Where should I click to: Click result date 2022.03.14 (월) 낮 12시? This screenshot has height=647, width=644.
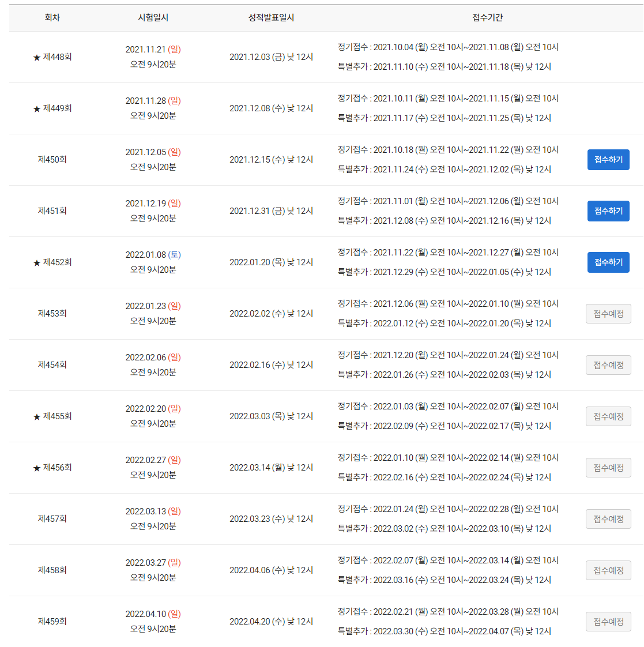271,468
